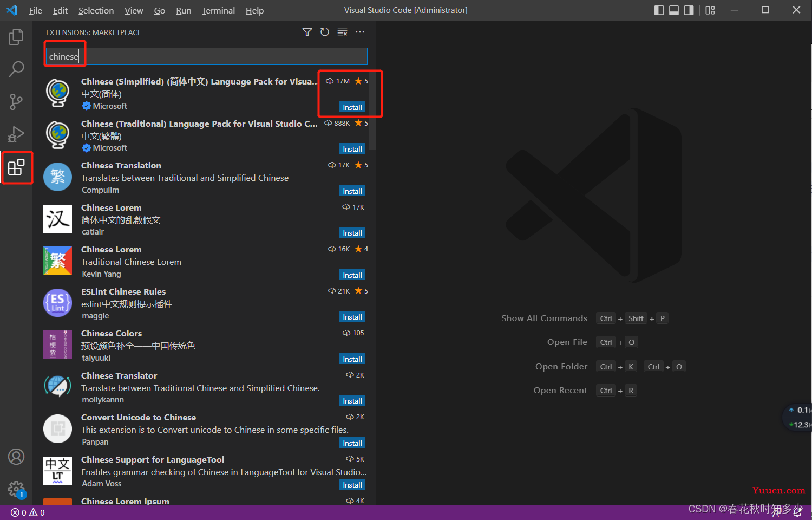Open the Terminal menu
The height and width of the screenshot is (520, 812).
click(218, 10)
